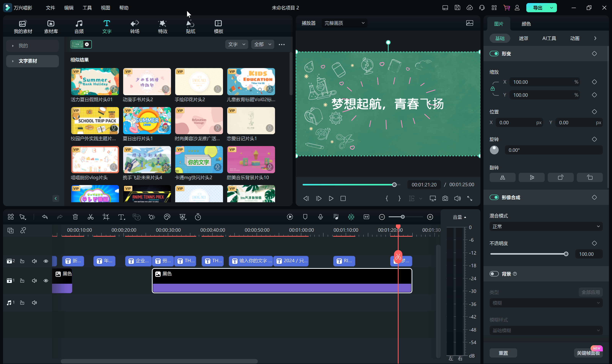612x364 pixels.
Task: Open the Stickers (贴纸) panel
Action: [x=190, y=27]
